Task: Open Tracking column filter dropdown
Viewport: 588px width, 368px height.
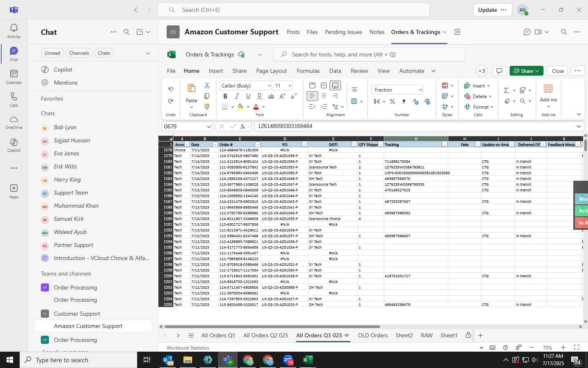Action: point(444,144)
